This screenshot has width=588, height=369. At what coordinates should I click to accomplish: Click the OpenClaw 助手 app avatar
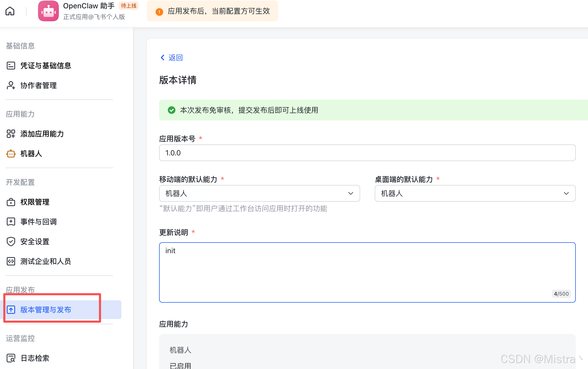point(48,11)
